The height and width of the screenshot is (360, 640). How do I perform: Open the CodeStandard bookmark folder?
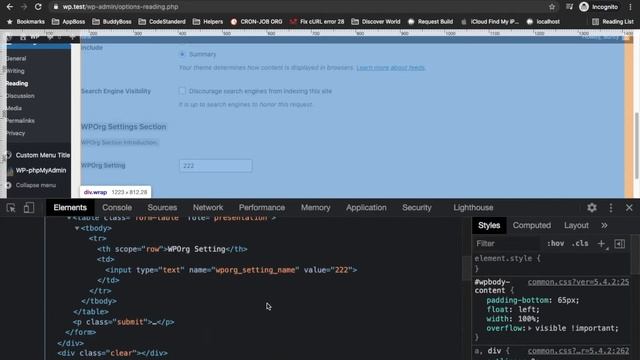point(162,22)
